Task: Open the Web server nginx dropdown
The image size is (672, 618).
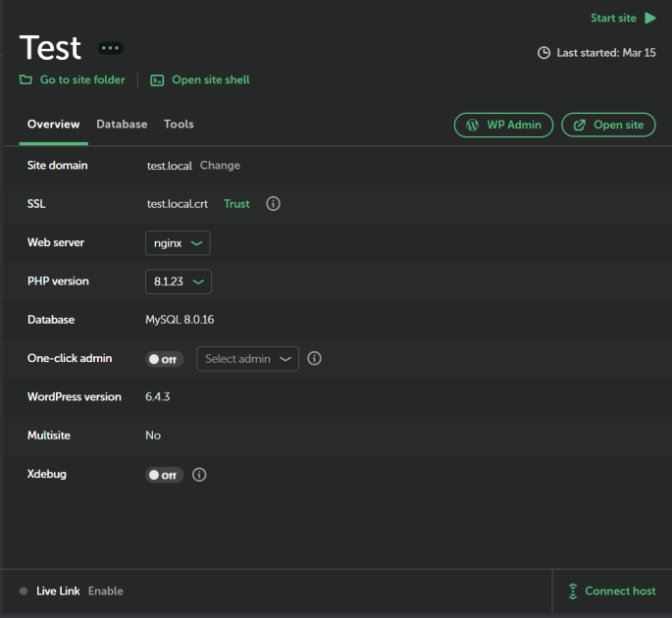Action: click(x=178, y=243)
